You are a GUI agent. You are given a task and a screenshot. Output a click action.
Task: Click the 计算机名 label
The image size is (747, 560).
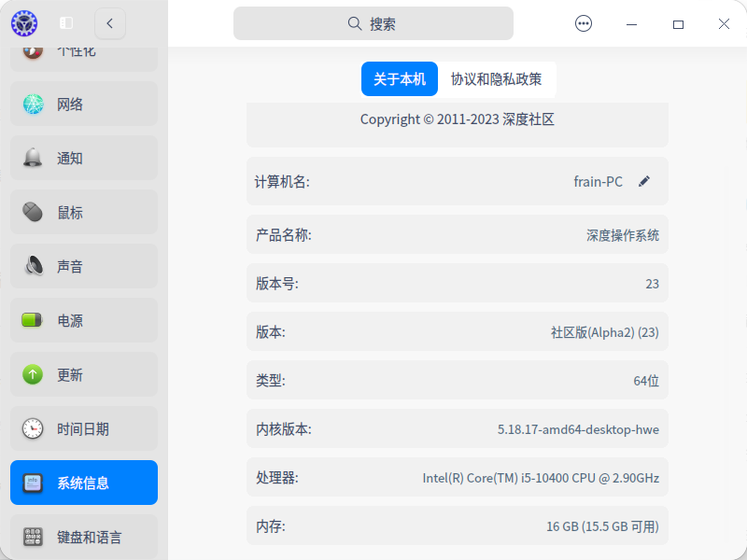click(282, 181)
